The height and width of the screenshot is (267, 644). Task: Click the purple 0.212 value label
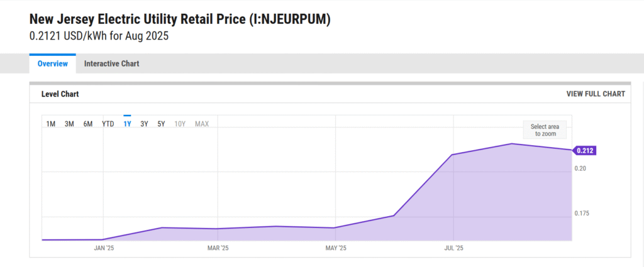pos(585,150)
